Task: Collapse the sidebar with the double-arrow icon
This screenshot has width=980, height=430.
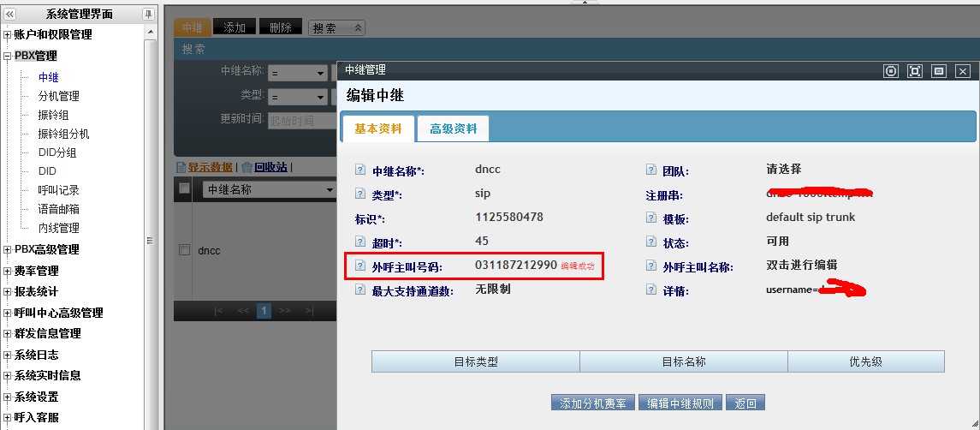Action: (x=9, y=14)
